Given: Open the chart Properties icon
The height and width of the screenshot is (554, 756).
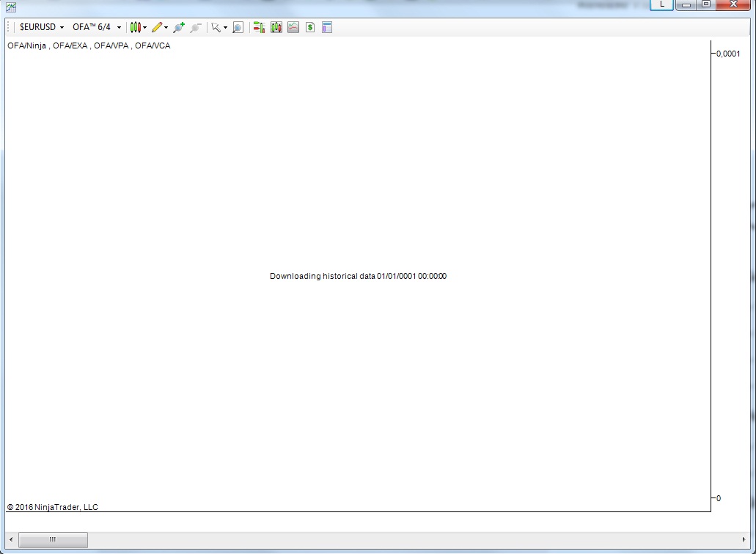Looking at the screenshot, I should point(327,27).
